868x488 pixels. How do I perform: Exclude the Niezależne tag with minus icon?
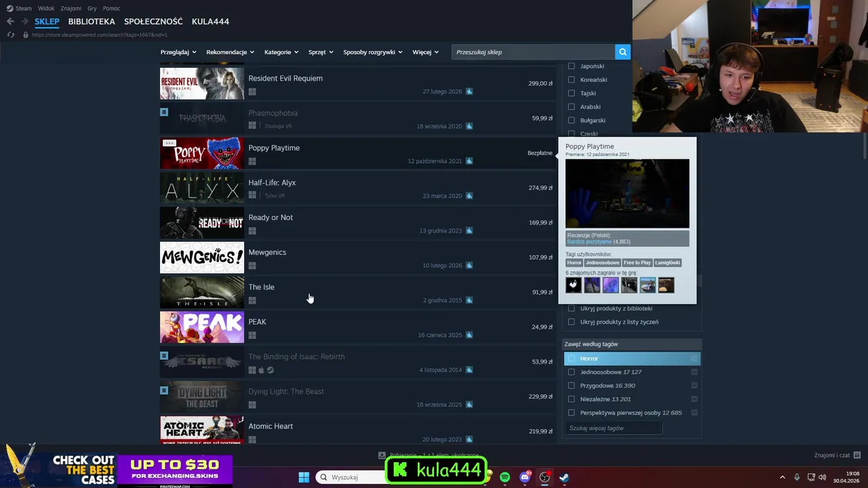(x=694, y=399)
